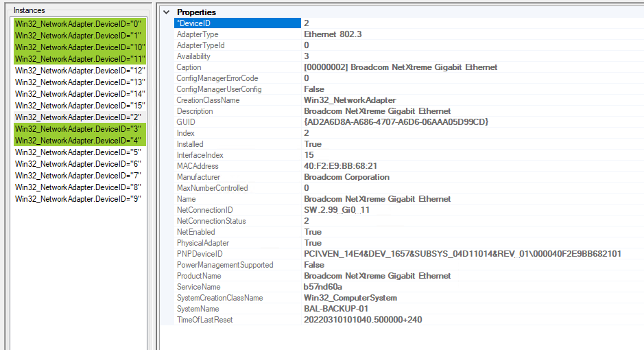
Task: Select instance Win32_NetworkAdapter.DeviceID="15"
Action: (x=80, y=106)
